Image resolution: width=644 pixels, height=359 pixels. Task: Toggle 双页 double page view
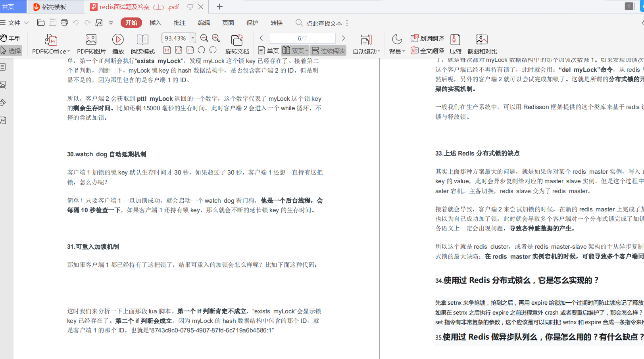(x=295, y=51)
